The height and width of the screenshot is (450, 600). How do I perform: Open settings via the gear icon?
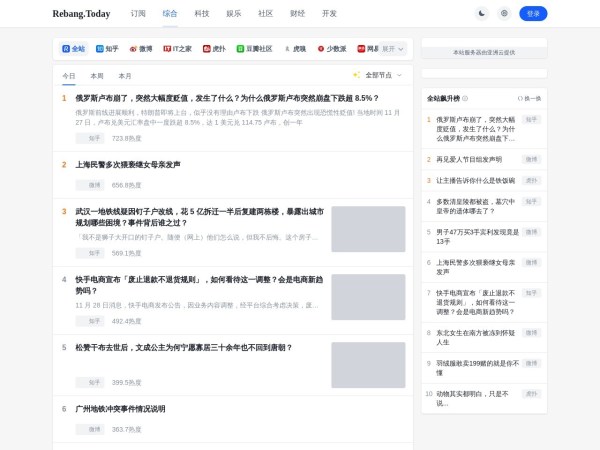click(x=504, y=14)
